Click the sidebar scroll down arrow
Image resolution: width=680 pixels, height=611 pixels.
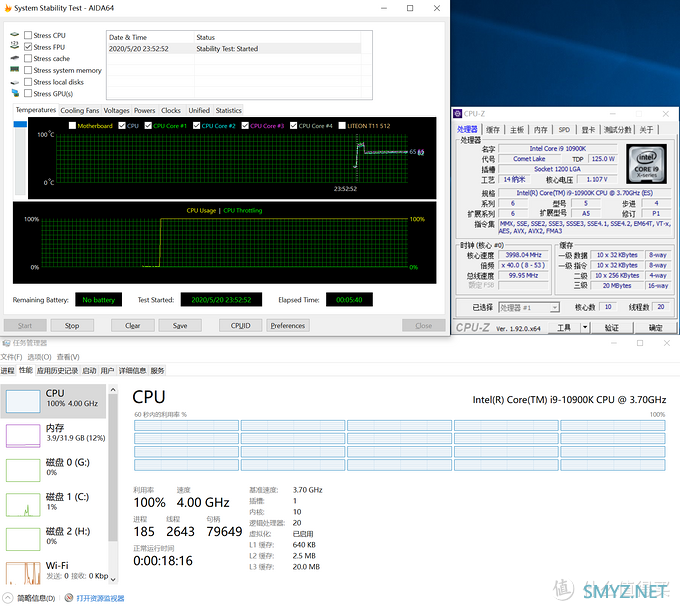point(113,579)
